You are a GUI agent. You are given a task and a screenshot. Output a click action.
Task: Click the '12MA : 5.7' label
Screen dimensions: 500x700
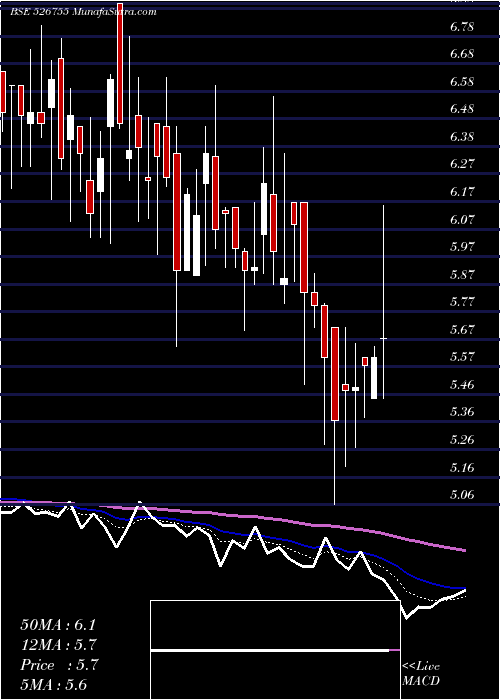pos(59,645)
